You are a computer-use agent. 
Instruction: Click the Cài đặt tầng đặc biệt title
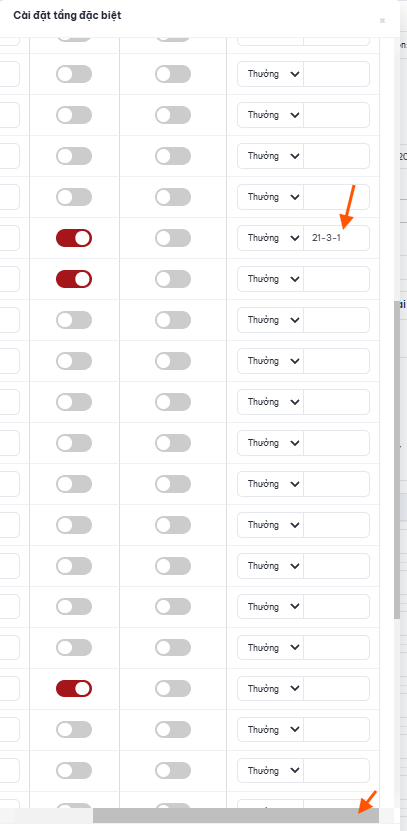pyautogui.click(x=67, y=15)
